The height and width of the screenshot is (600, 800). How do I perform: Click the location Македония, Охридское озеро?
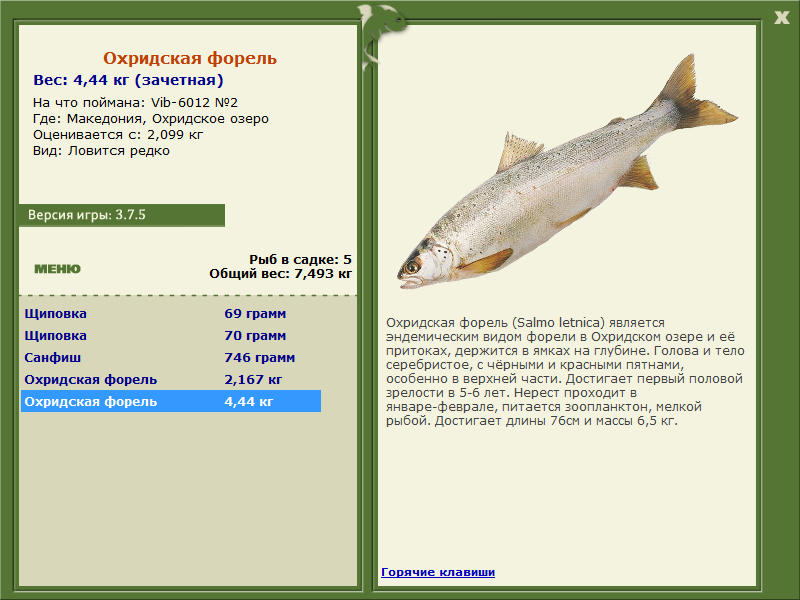(167, 119)
